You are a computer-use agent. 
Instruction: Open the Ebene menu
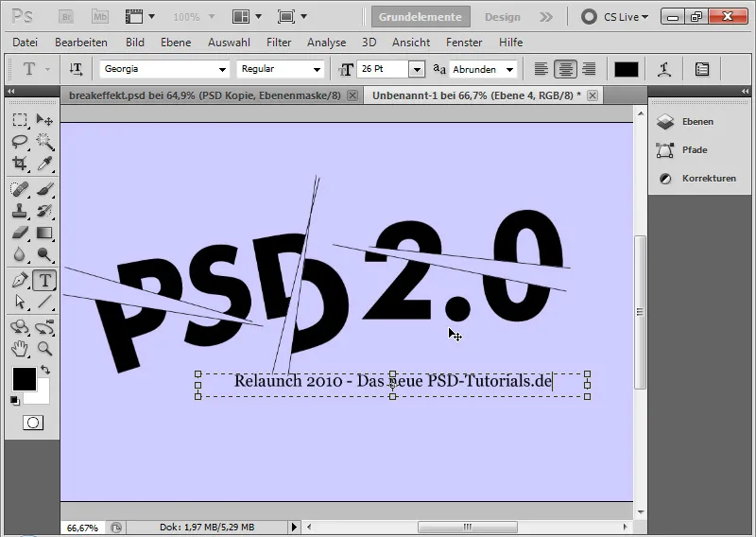pos(176,43)
